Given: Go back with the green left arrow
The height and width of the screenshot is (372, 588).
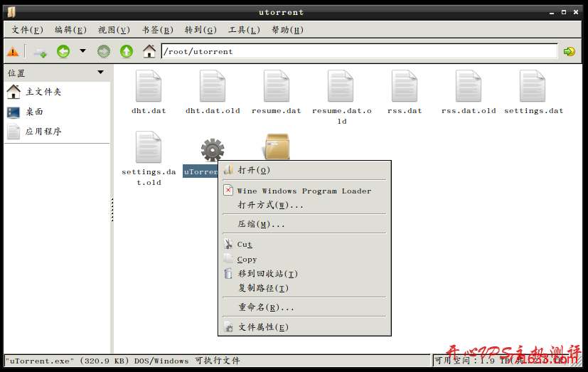Looking at the screenshot, I should pyautogui.click(x=63, y=51).
